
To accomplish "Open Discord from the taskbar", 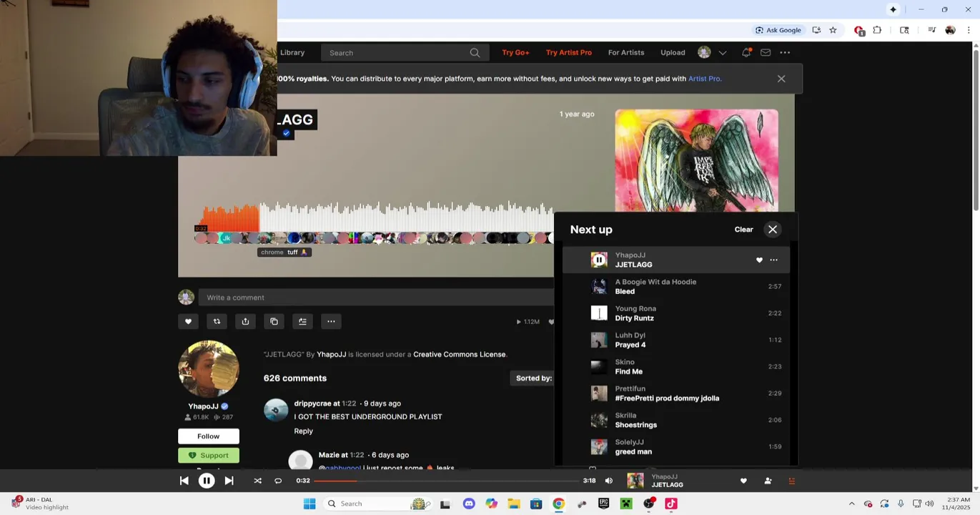I will point(469,504).
